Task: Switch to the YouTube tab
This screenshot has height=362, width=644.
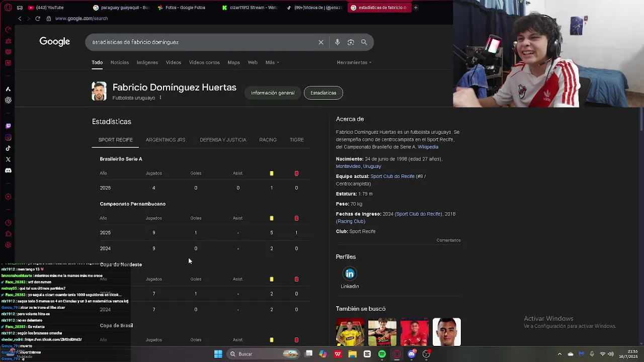Action: [46, 8]
